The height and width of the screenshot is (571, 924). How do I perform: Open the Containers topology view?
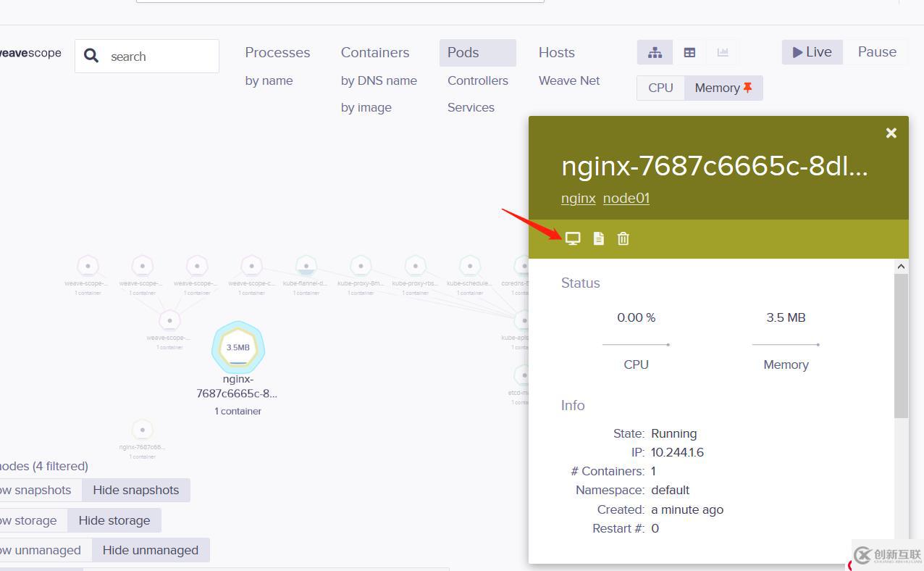pos(374,52)
